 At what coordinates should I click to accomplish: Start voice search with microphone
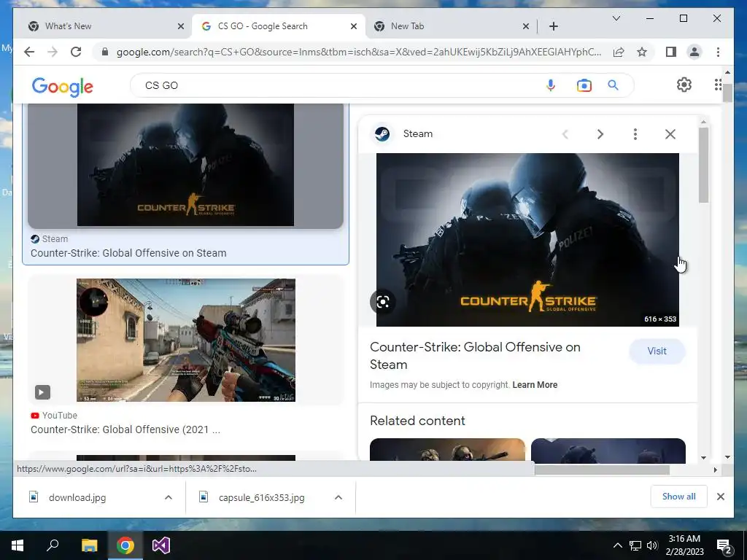pos(550,85)
